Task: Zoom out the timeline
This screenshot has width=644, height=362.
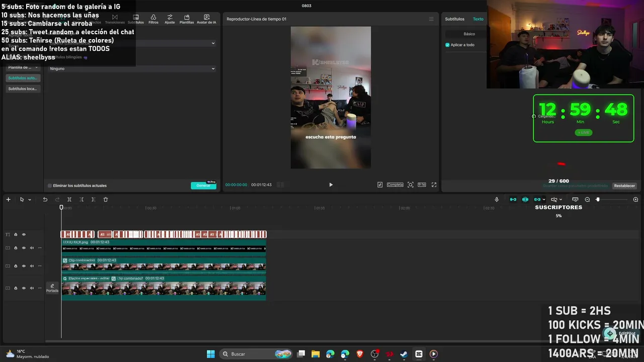Action: click(x=587, y=200)
